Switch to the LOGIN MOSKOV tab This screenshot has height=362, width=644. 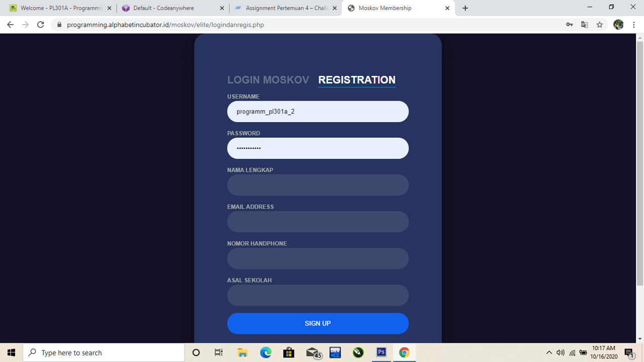(x=268, y=80)
